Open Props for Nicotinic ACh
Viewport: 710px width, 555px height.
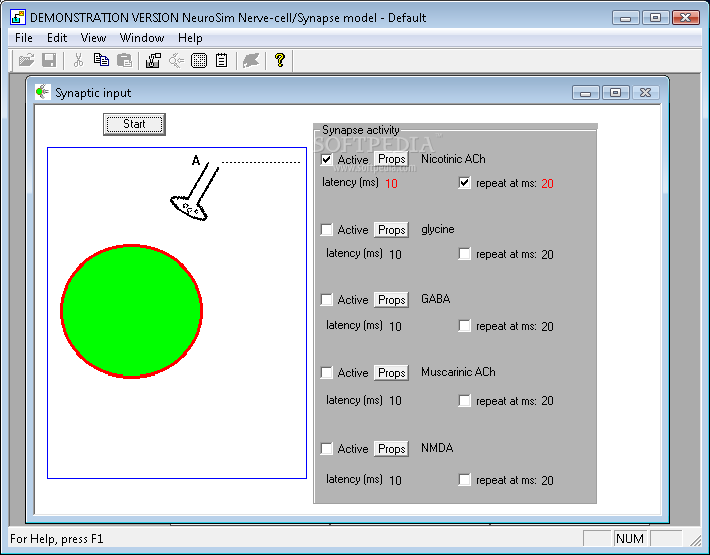(x=391, y=159)
